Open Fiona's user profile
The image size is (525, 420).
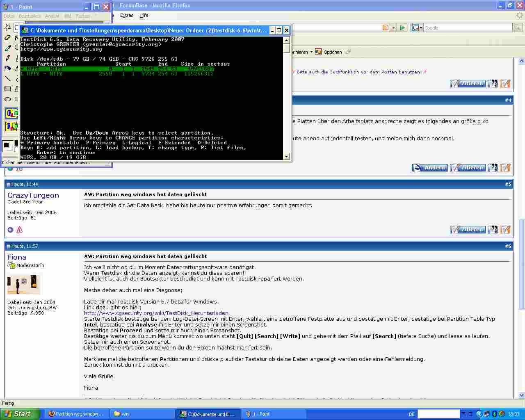tap(17, 257)
